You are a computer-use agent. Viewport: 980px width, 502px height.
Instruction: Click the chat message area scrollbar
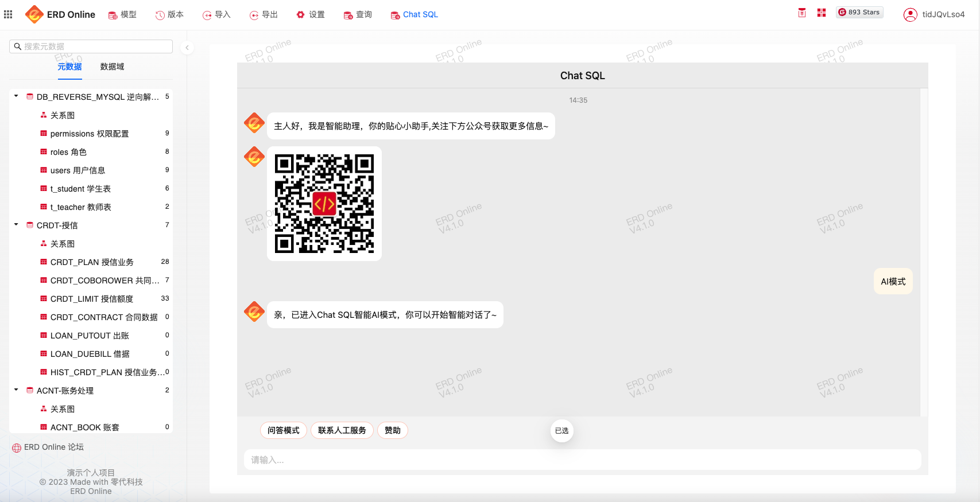click(924, 252)
